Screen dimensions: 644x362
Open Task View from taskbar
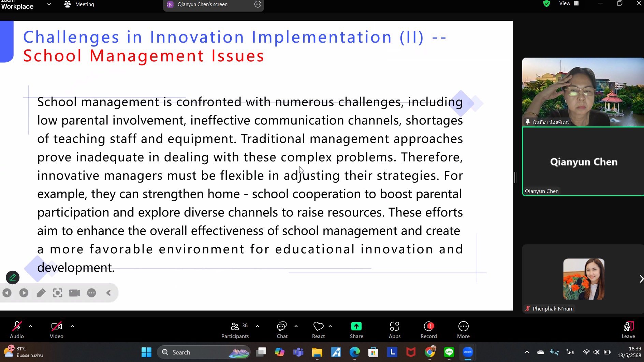click(261, 352)
